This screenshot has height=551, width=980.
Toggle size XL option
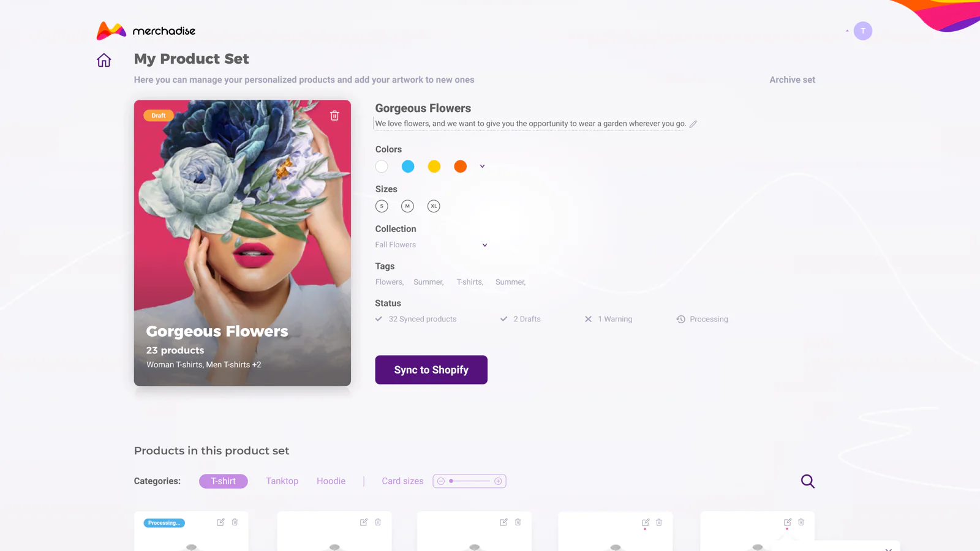434,206
